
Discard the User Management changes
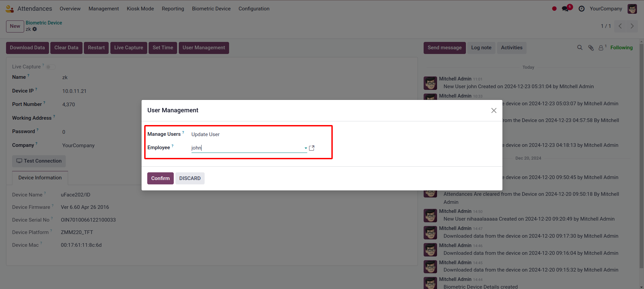click(190, 178)
